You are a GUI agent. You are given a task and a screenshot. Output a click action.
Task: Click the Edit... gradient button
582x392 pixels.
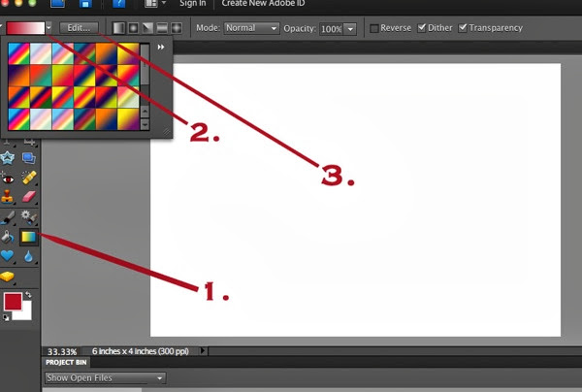pos(80,28)
